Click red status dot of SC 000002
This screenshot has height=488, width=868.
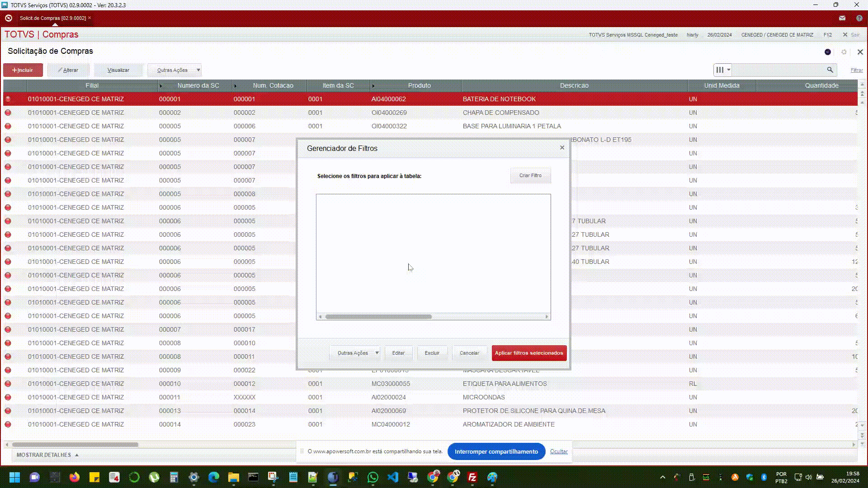point(8,113)
